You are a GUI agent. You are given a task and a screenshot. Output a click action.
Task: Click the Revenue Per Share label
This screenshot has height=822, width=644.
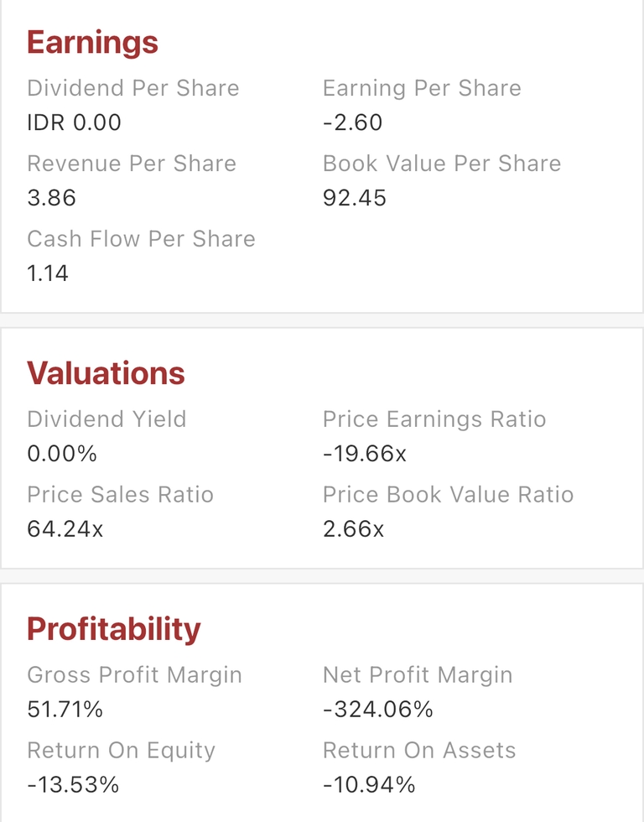[x=132, y=164]
